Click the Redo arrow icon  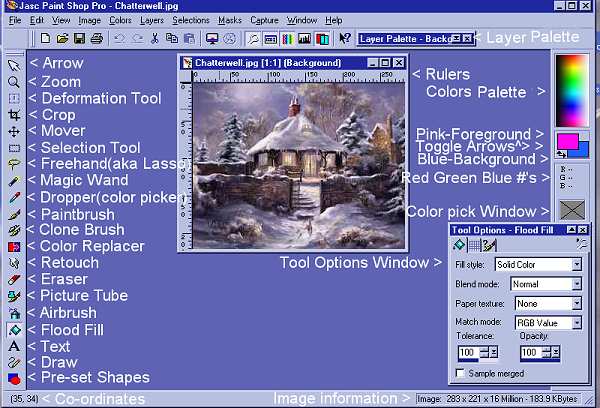coord(137,38)
